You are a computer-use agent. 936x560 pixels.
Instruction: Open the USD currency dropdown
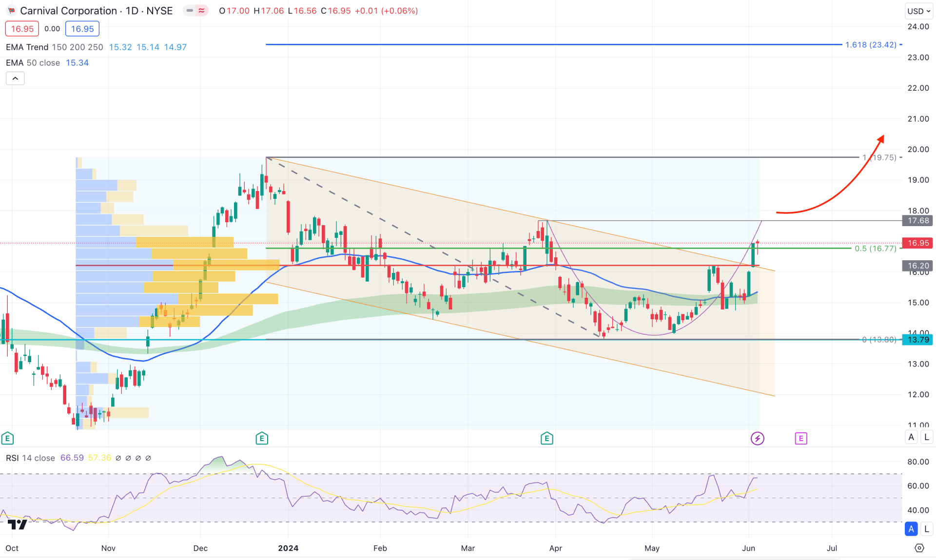pyautogui.click(x=919, y=11)
